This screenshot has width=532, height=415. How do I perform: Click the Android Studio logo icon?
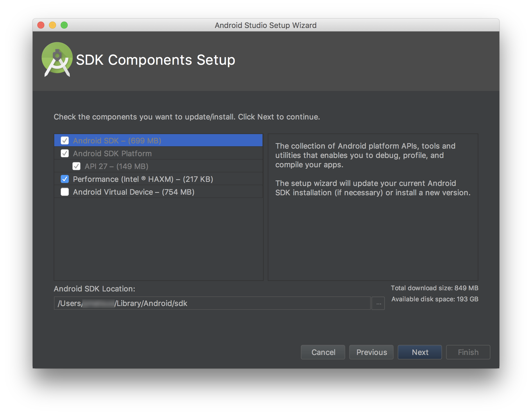(57, 59)
